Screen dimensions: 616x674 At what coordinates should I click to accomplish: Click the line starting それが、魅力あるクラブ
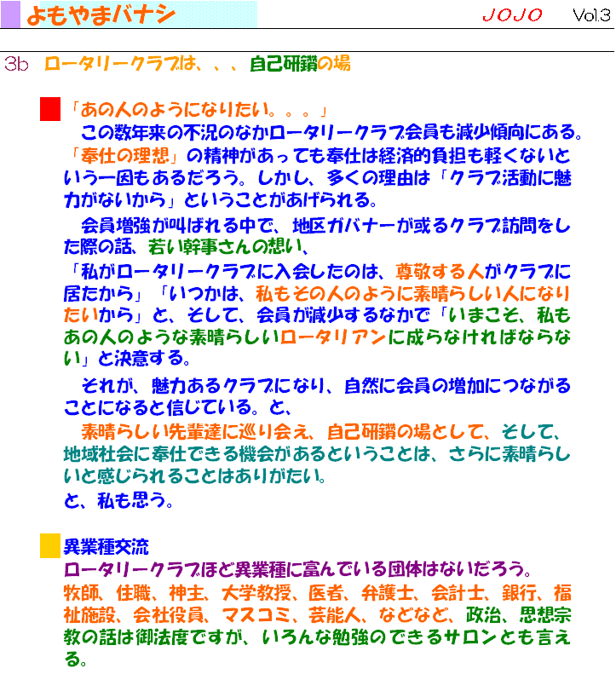point(325,386)
